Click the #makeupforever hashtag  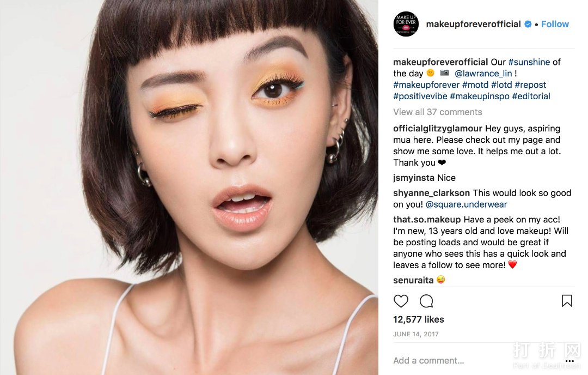click(426, 85)
